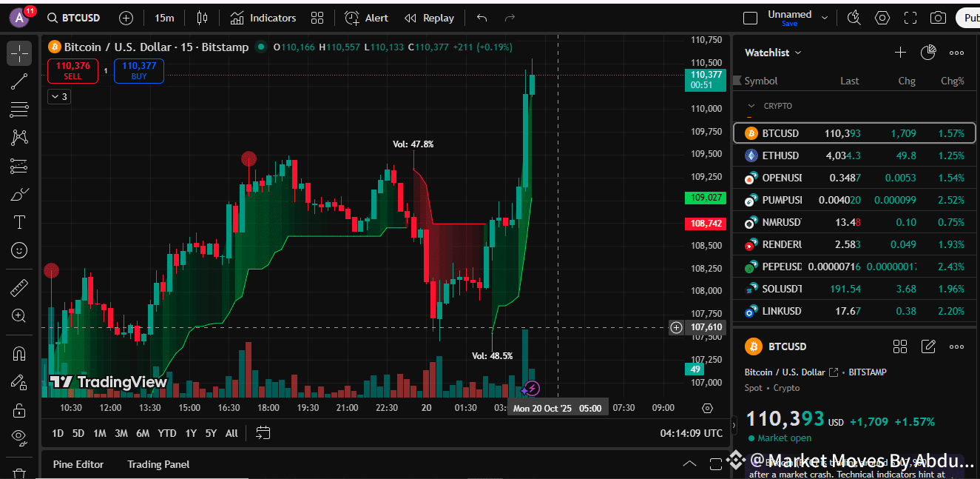This screenshot has width=980, height=479.
Task: Click the quick search icon
Action: (x=854, y=18)
